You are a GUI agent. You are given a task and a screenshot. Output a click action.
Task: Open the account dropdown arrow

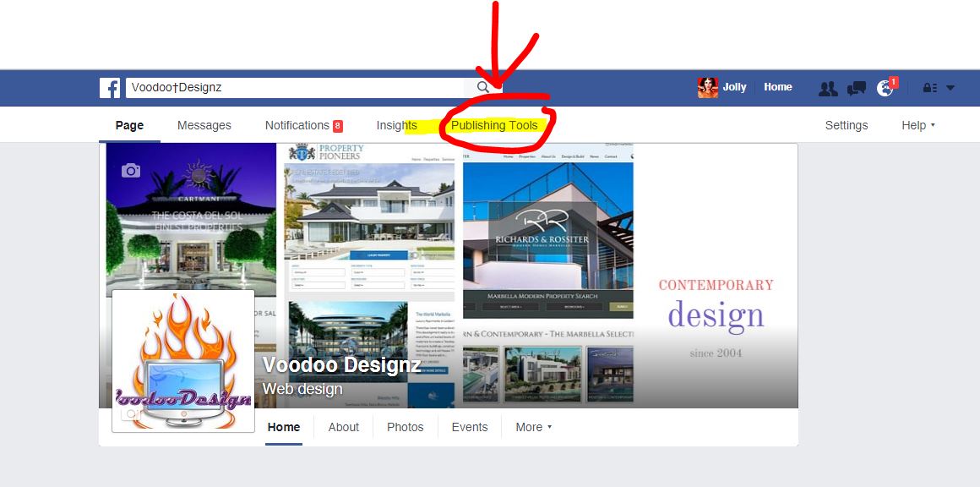pyautogui.click(x=950, y=88)
